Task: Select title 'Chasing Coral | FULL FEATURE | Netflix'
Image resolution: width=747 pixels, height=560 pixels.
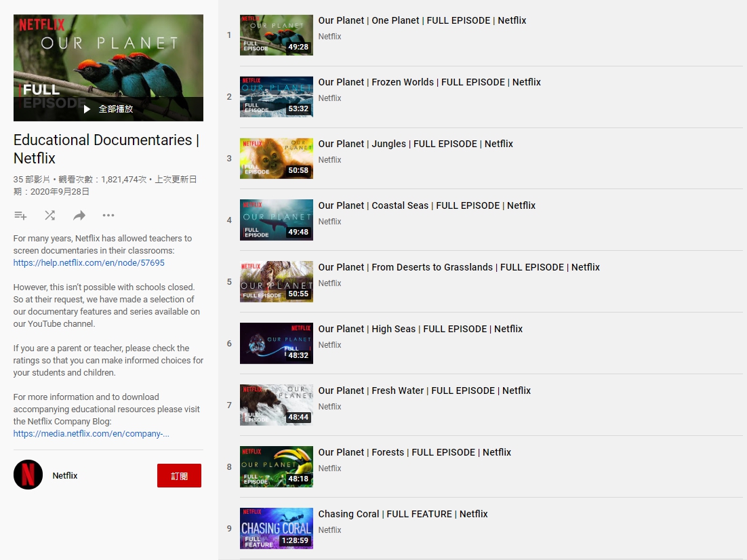Action: coord(403,515)
